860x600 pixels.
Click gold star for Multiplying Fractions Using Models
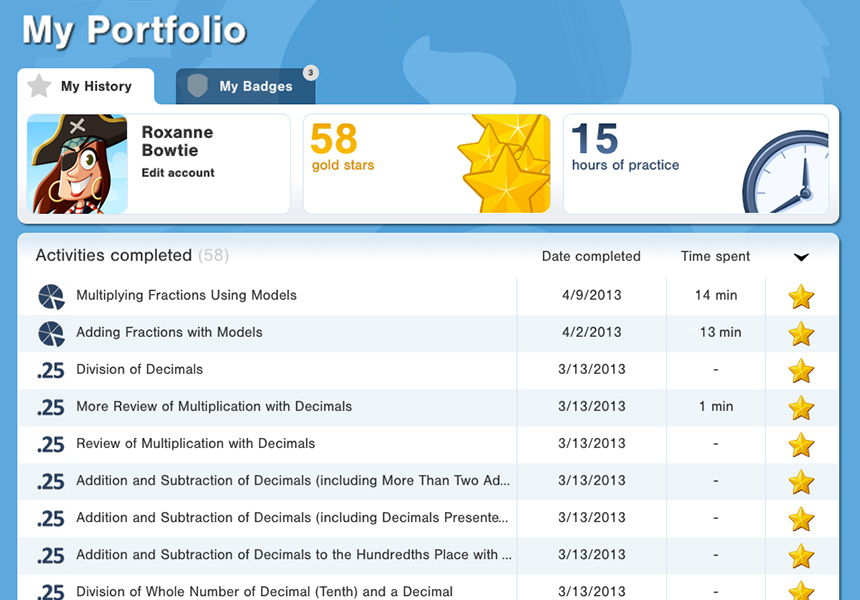pyautogui.click(x=801, y=297)
